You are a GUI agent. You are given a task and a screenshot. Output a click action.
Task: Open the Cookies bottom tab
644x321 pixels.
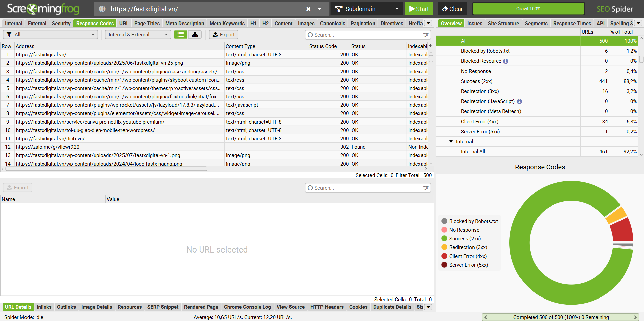point(358,307)
